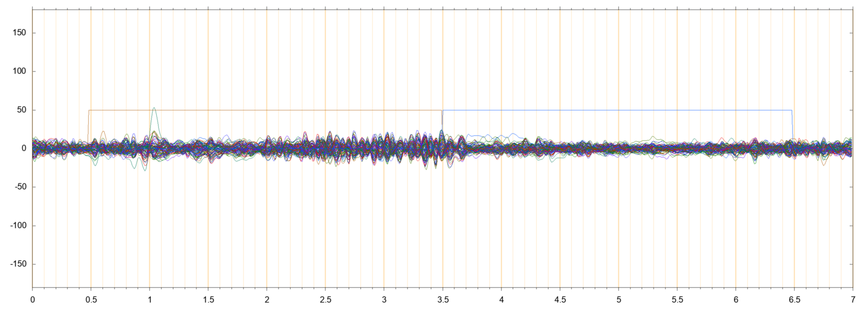Select the x-axis tick label "5"
This screenshot has width=868, height=310.
pyautogui.click(x=618, y=298)
